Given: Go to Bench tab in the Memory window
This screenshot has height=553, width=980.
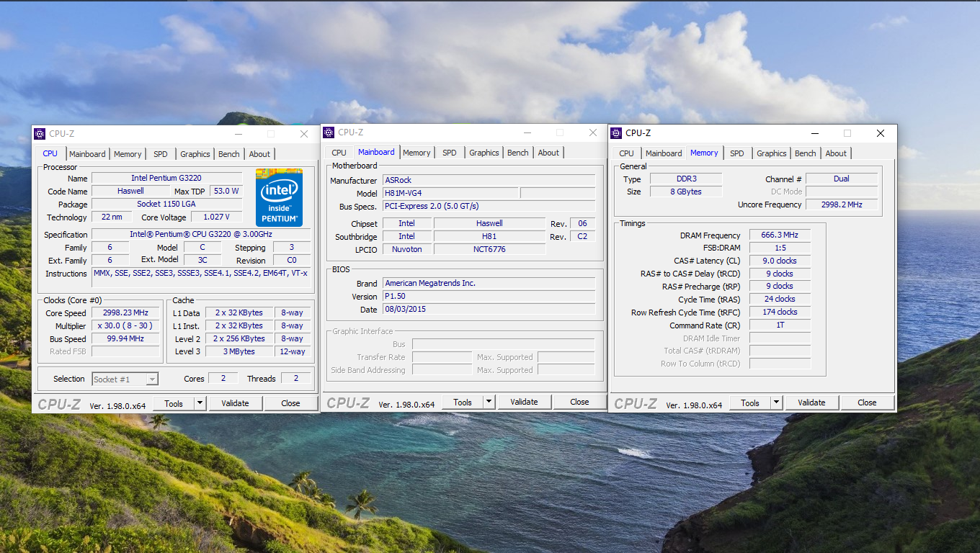Looking at the screenshot, I should tap(806, 153).
